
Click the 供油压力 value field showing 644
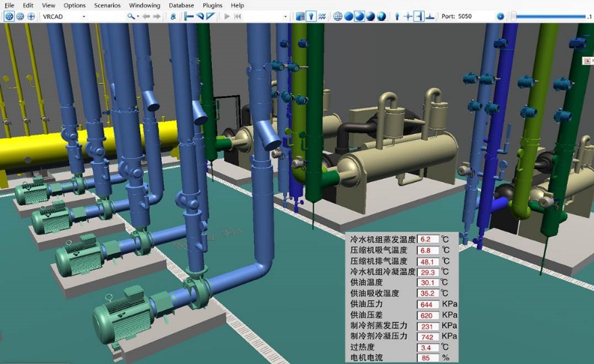428,304
